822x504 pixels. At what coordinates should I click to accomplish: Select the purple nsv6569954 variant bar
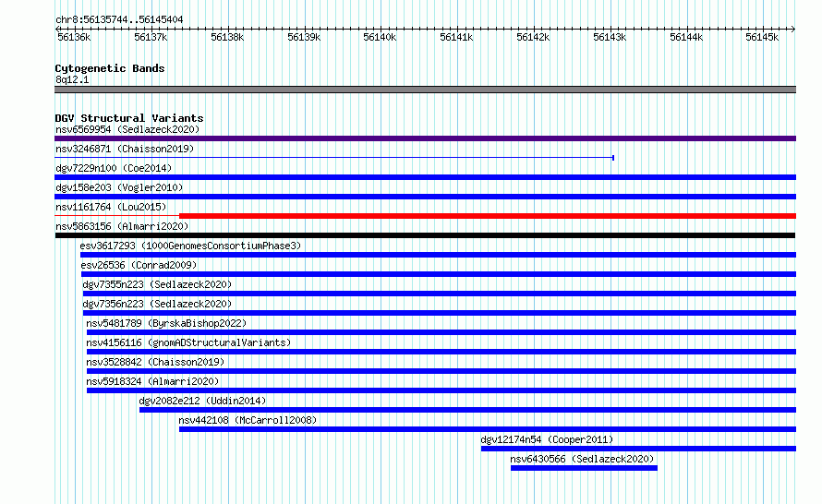point(425,138)
